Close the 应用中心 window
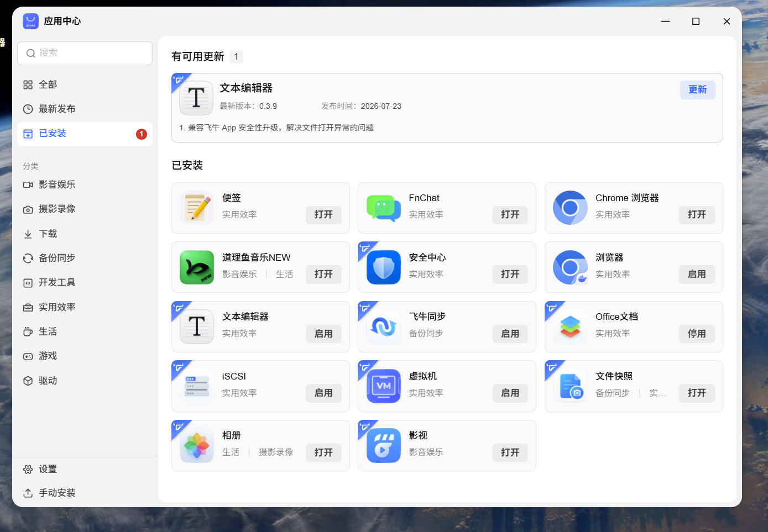The height and width of the screenshot is (532, 768). coord(727,22)
